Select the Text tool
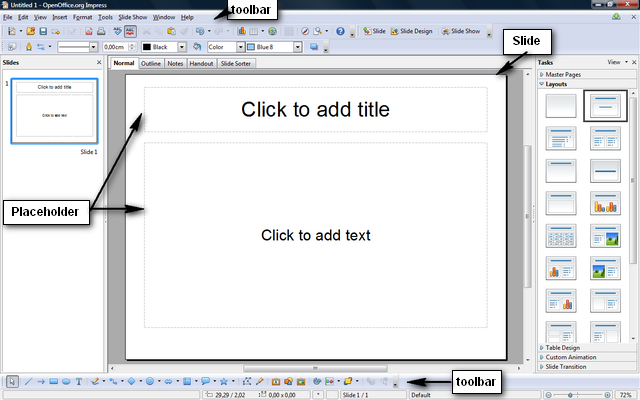640x400 pixels. click(x=78, y=382)
